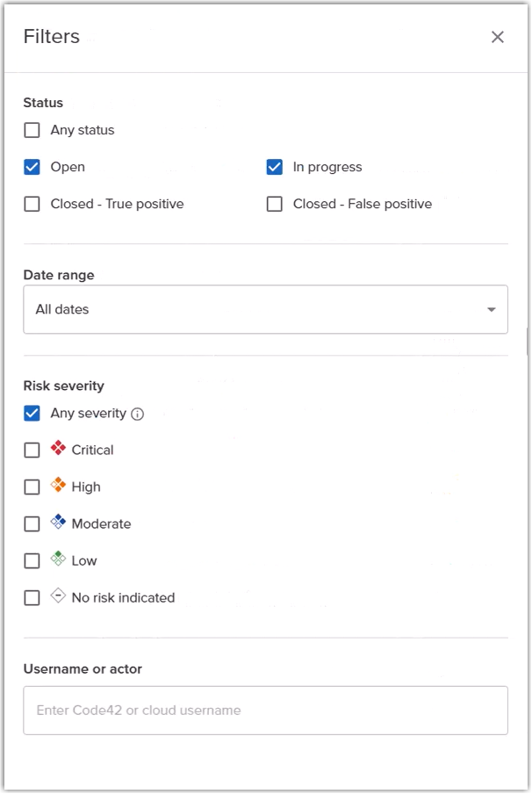The height and width of the screenshot is (794, 532).
Task: Enable Closed - False positive checkbox
Action: 275,204
